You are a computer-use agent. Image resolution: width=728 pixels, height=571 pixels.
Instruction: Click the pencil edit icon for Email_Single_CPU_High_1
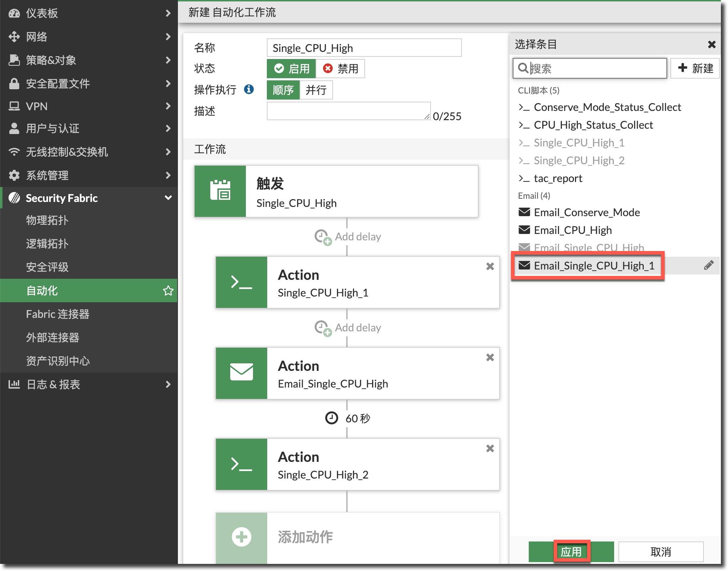(708, 265)
